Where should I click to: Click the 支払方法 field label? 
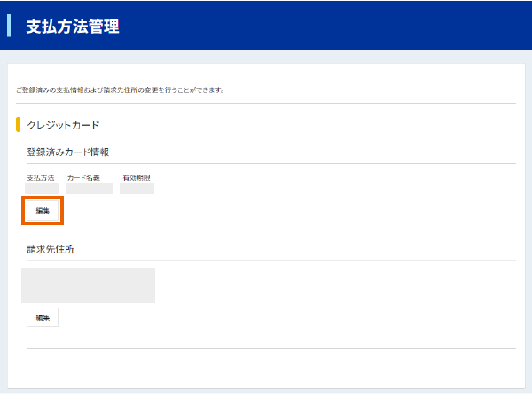click(40, 178)
